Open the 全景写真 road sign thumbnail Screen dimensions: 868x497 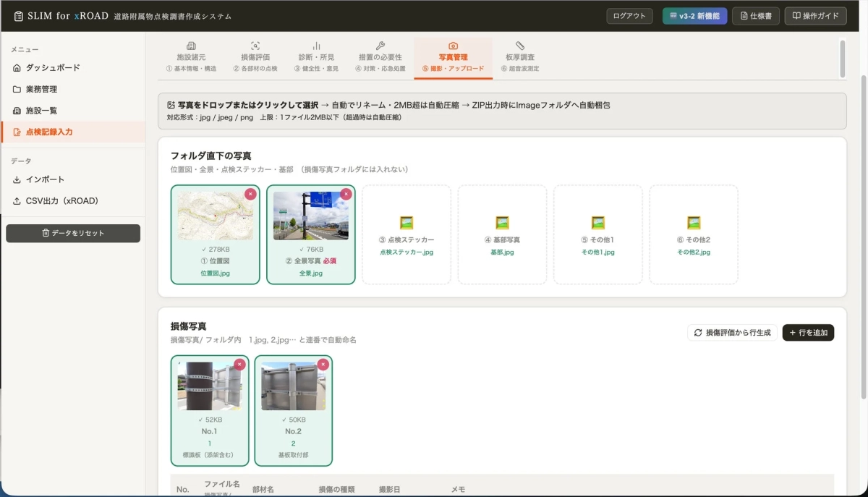(311, 216)
